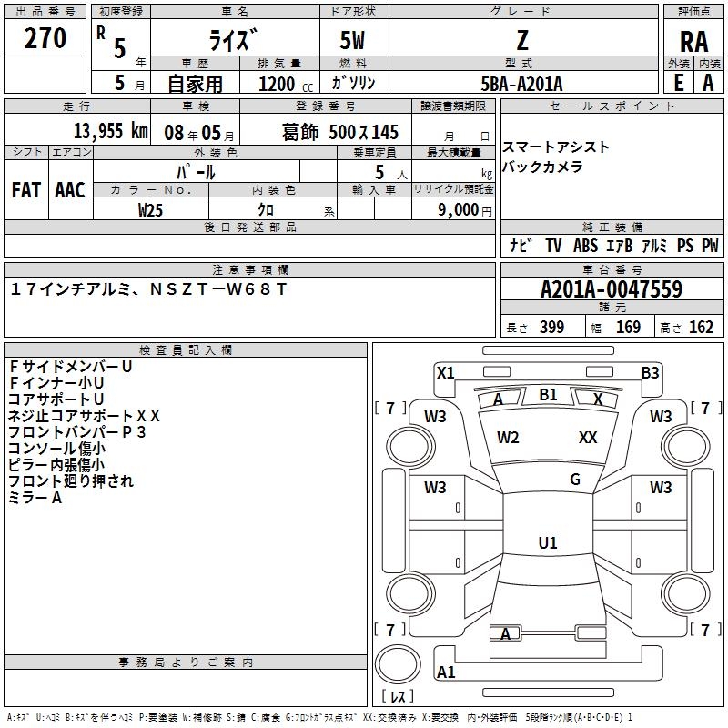Select the アルミ equipment item
The height and width of the screenshot is (728, 728).
click(654, 246)
